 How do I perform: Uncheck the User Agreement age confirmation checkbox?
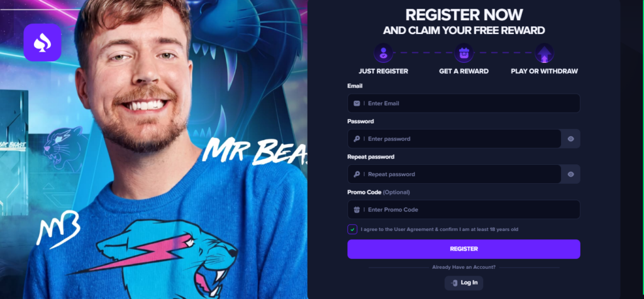(352, 229)
